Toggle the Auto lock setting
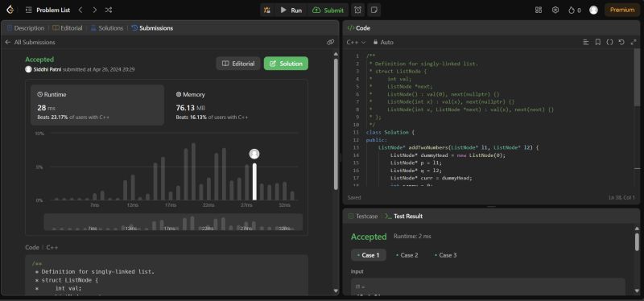644x301 pixels. pos(383,43)
